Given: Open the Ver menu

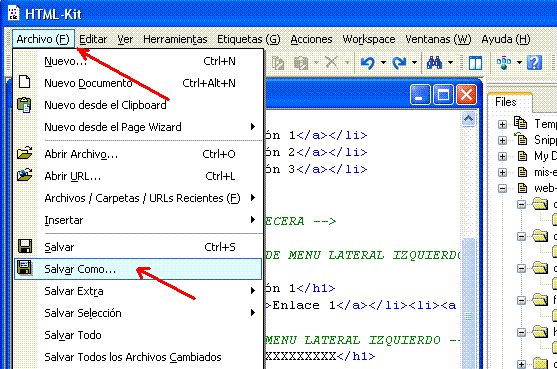Looking at the screenshot, I should [x=125, y=39].
